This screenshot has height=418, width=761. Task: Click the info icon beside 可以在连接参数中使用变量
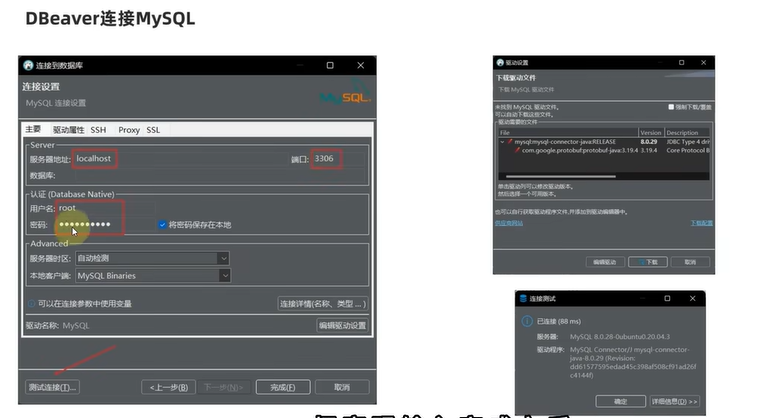[x=32, y=303]
